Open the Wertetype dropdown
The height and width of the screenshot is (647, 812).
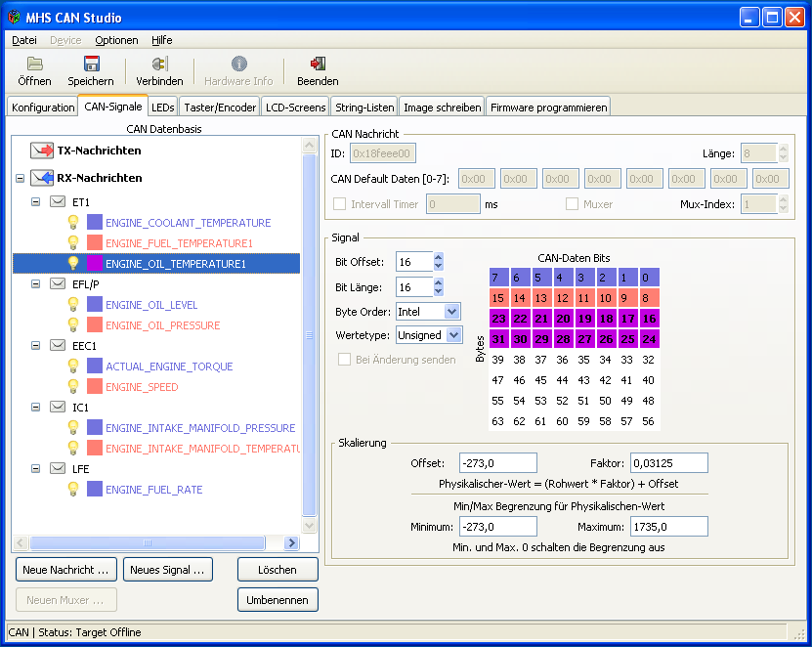coord(453,335)
